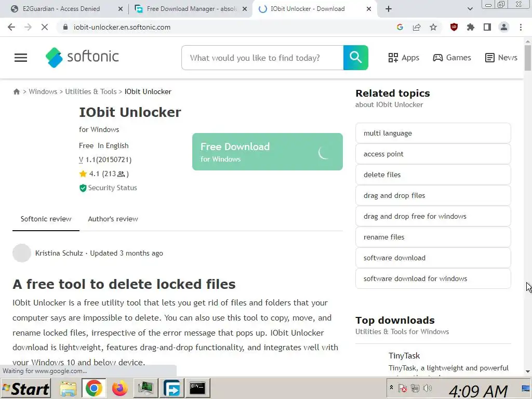Viewport: 532px width, 399px height.
Task: Open uBlock Origin extension icon
Action: [454, 27]
